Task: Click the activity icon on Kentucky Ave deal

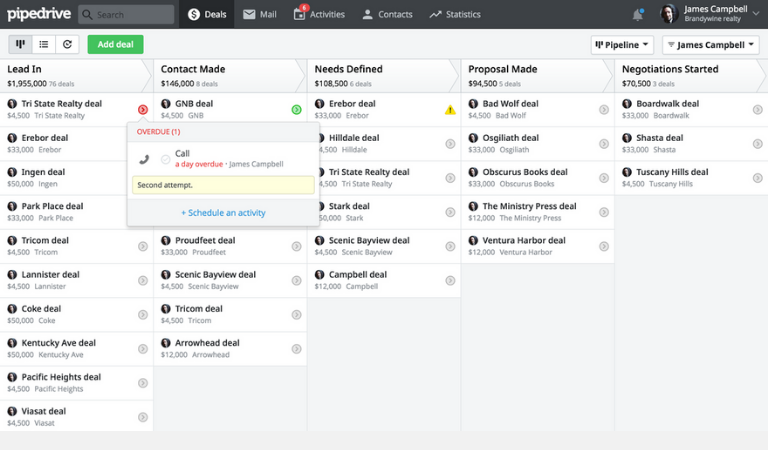Action: pyautogui.click(x=143, y=349)
